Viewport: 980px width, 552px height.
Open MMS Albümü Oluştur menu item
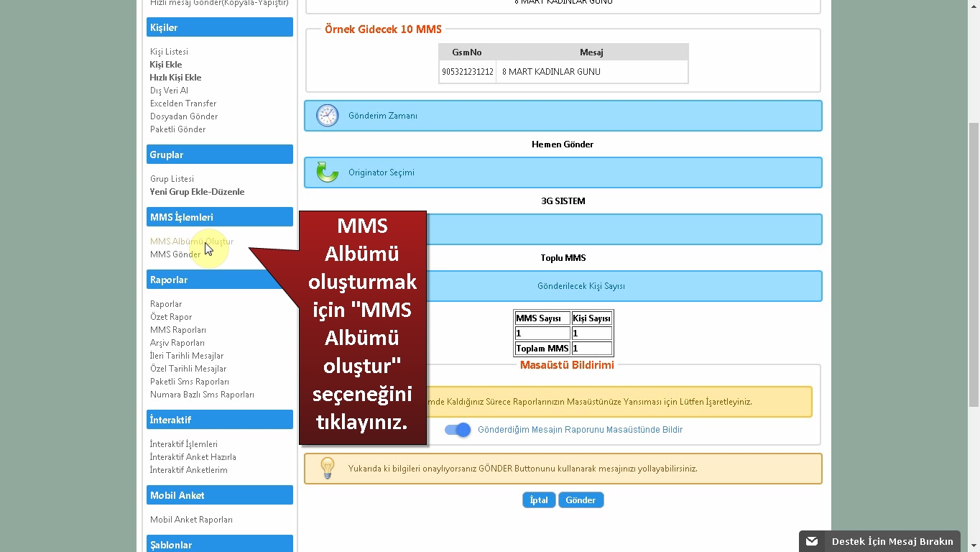pyautogui.click(x=191, y=241)
